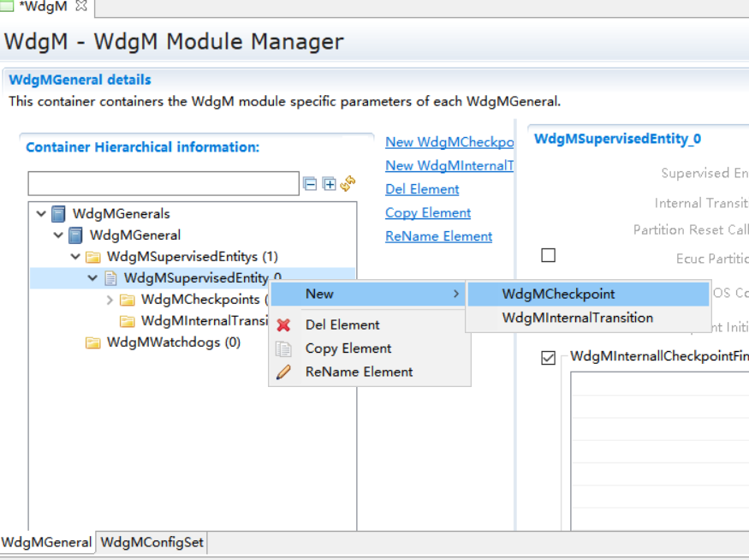Click the Del Element link

(x=422, y=189)
